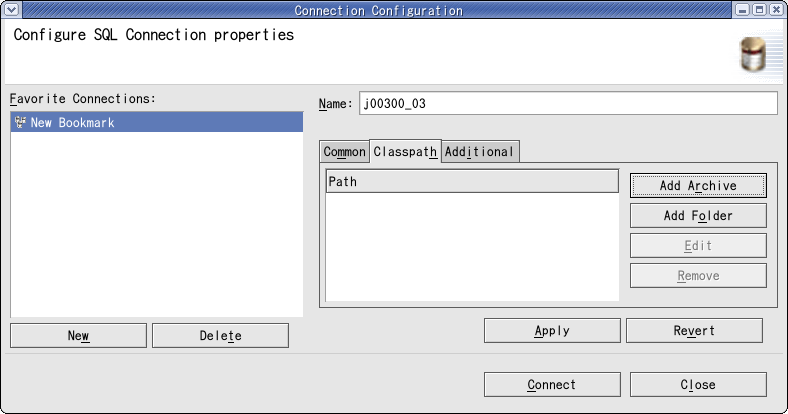
Task: Click the database cylinder icon in the header
Action: [753, 54]
